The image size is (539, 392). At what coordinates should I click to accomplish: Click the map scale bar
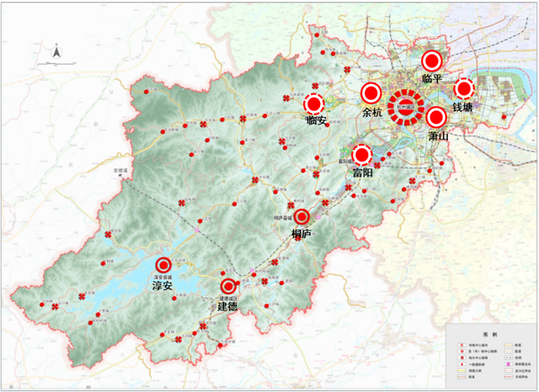pyautogui.click(x=56, y=63)
